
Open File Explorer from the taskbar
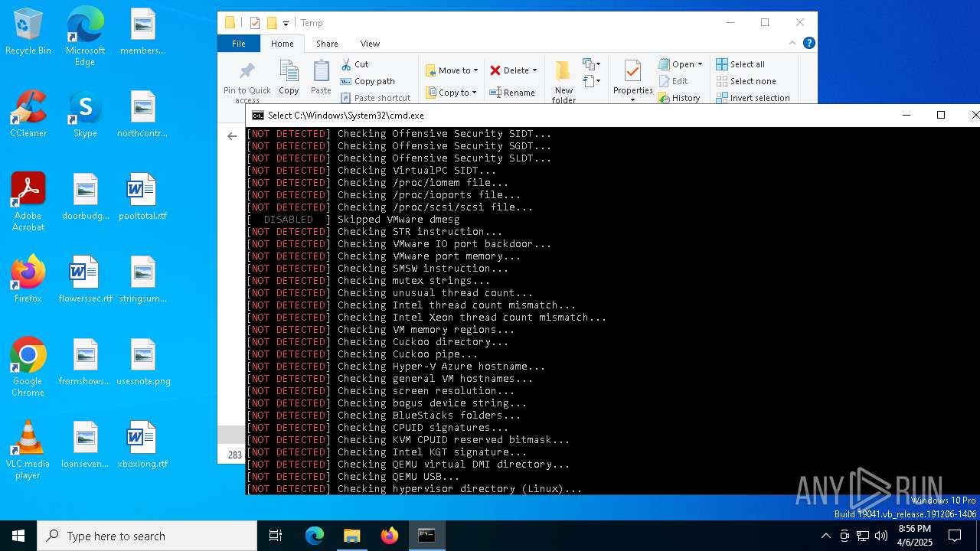click(x=351, y=536)
